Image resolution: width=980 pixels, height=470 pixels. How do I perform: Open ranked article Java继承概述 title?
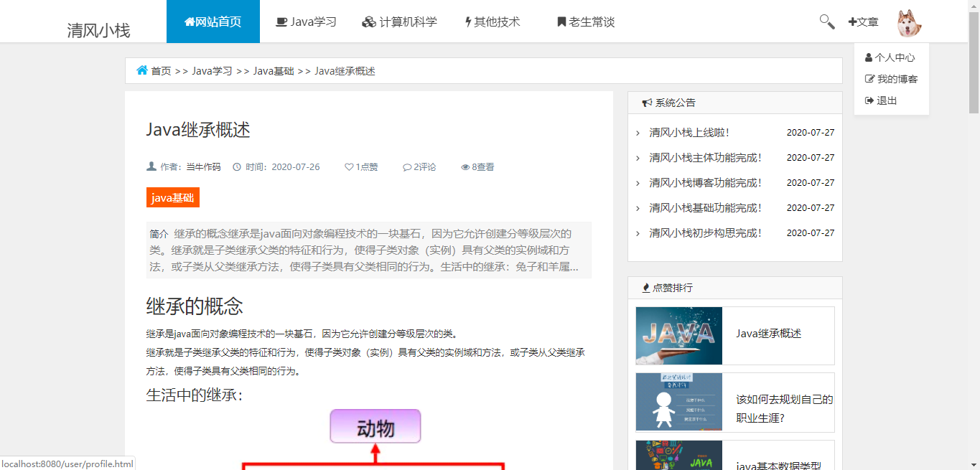(x=769, y=334)
